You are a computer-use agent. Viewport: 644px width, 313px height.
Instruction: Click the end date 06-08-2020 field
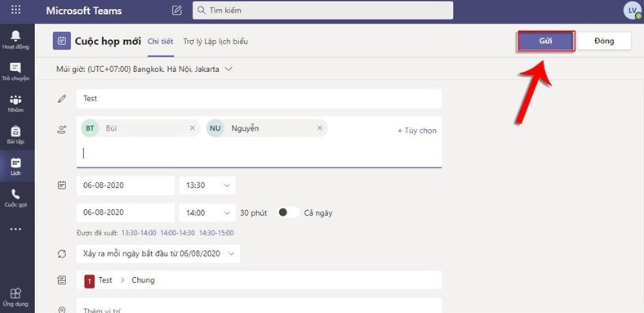pos(126,212)
